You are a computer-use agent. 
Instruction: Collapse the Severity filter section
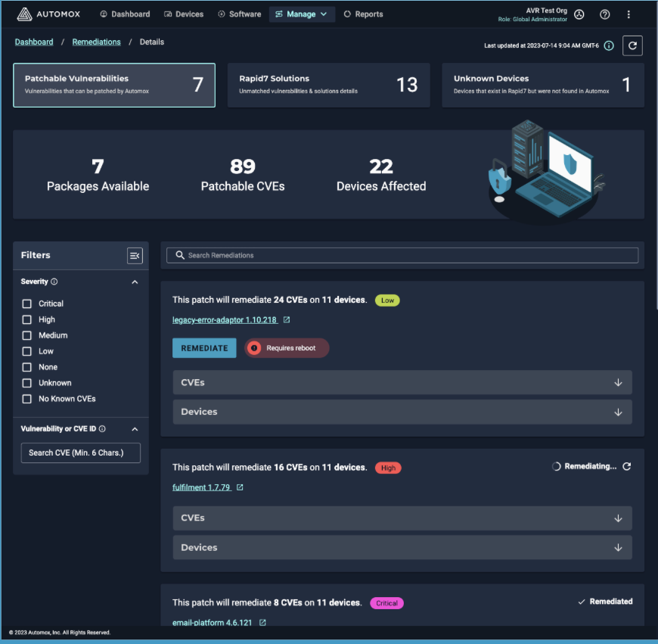click(x=135, y=282)
